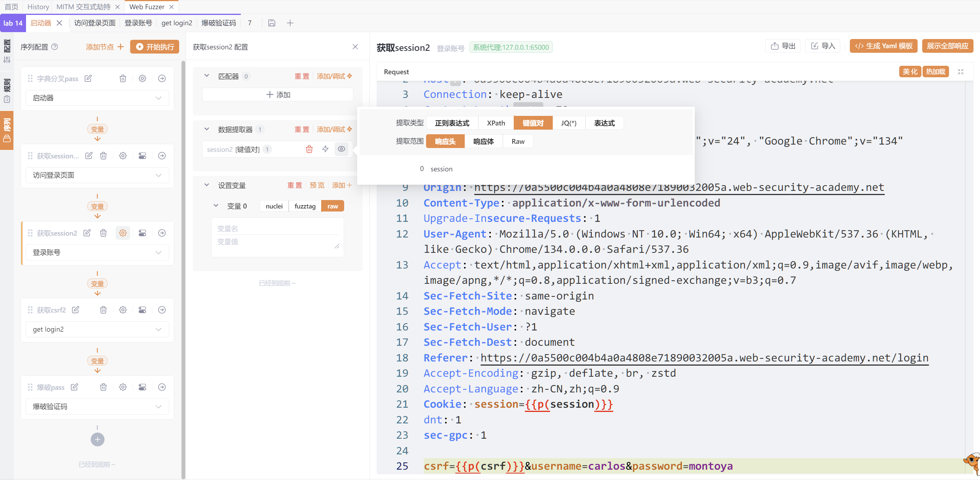Toggle eye preview for session2 extractor
Viewport: 980px width, 480px height.
(341, 149)
